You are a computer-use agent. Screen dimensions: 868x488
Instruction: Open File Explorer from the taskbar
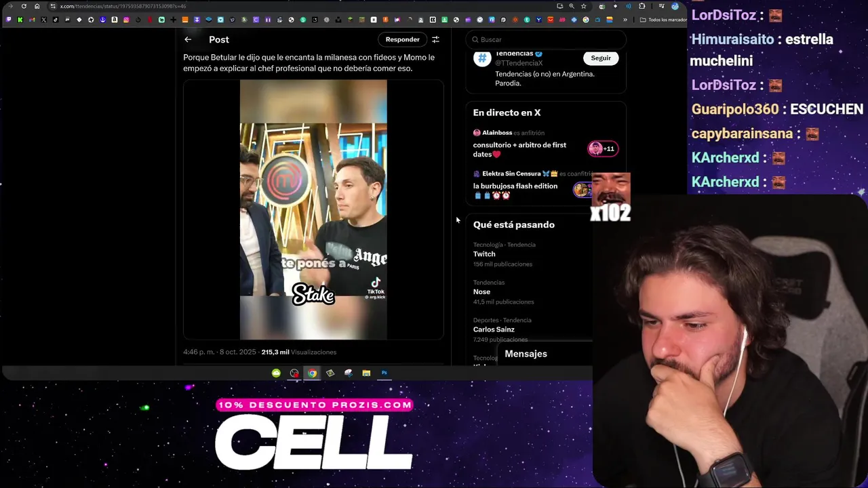coord(366,373)
